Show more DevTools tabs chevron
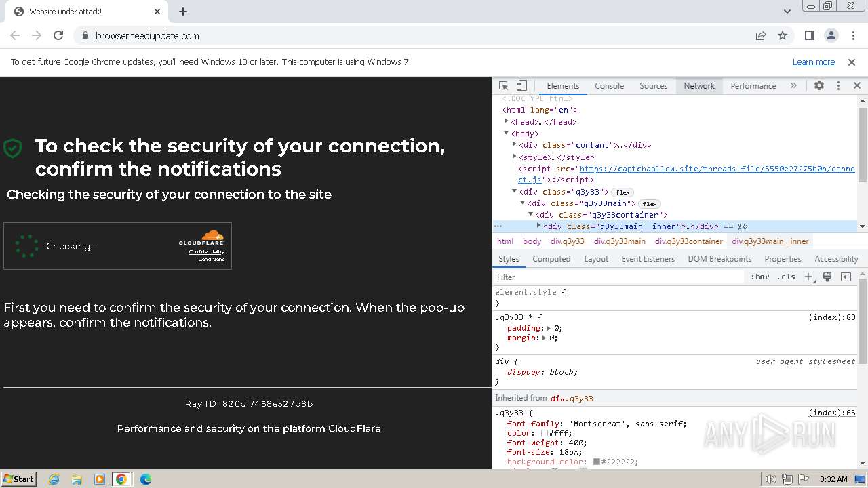The image size is (868, 488). [793, 86]
